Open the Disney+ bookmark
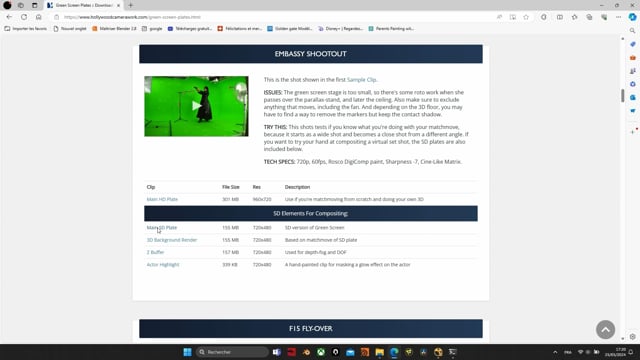 [x=340, y=29]
